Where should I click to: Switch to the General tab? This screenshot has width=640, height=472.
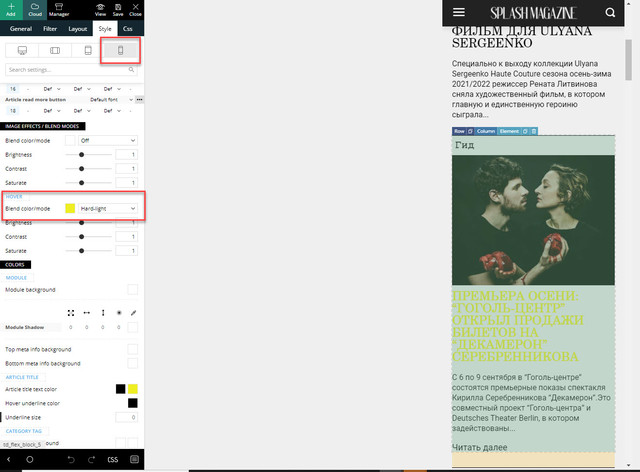(21, 29)
